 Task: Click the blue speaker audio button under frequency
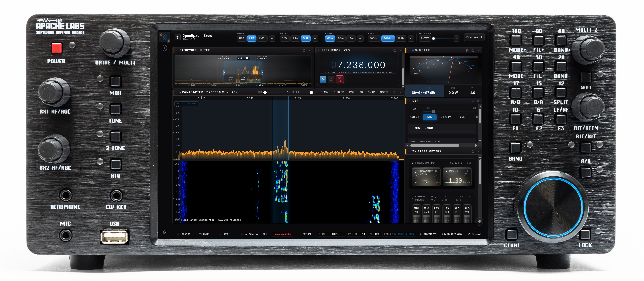coord(323,79)
